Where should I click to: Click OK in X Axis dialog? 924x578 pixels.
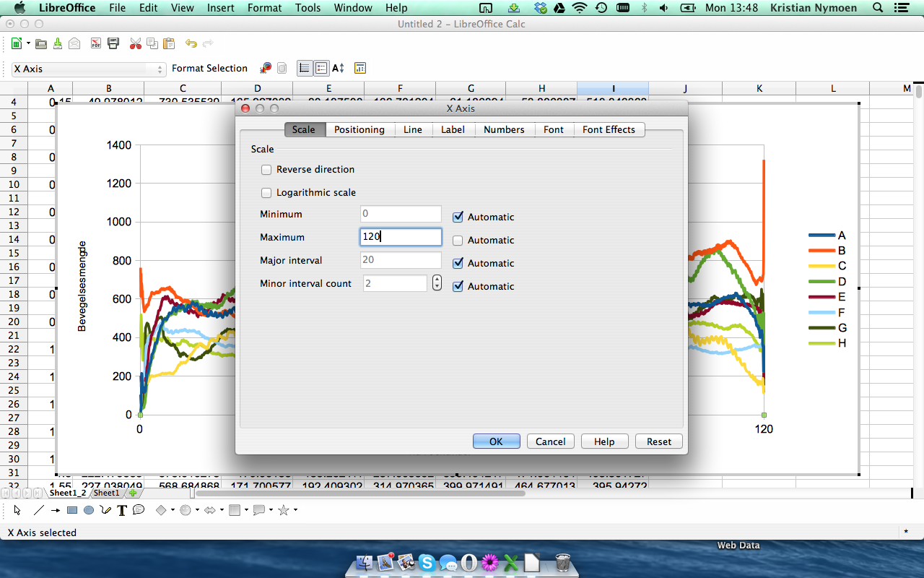pyautogui.click(x=496, y=441)
